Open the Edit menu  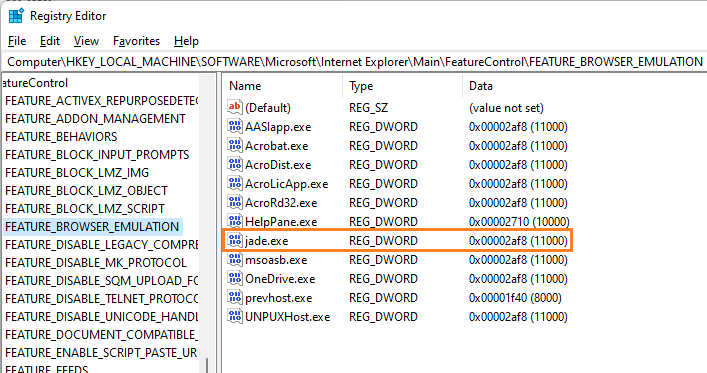click(50, 41)
